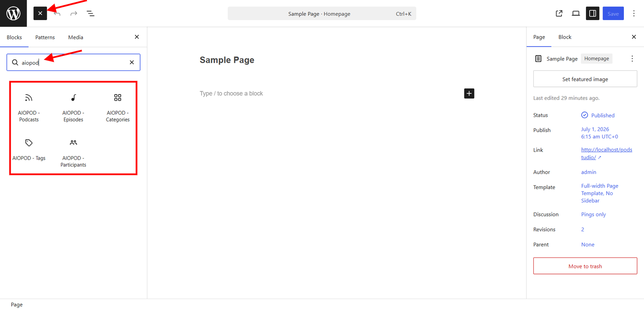Redo the last undone change
This screenshot has width=644, height=309.
coord(74,14)
